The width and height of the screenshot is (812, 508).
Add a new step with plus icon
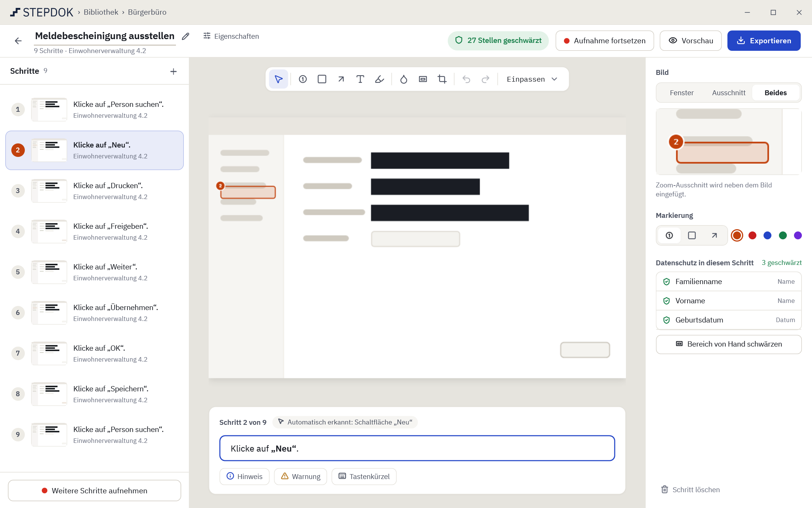173,71
